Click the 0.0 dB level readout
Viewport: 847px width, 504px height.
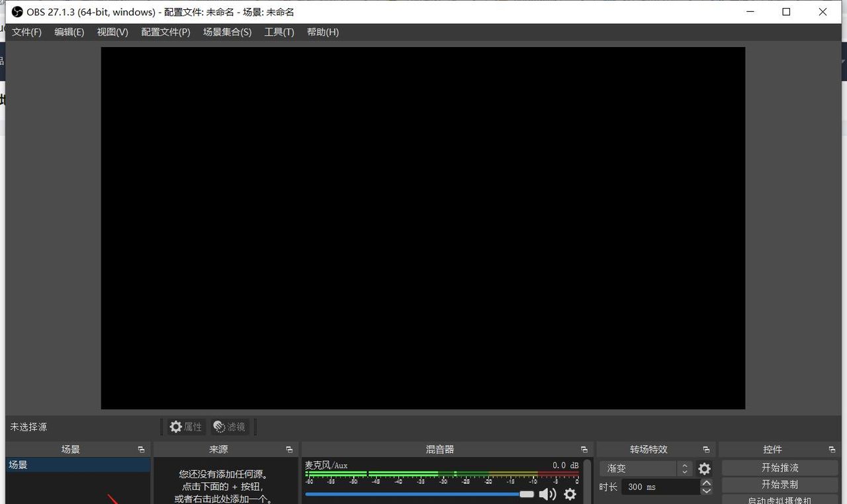point(566,465)
